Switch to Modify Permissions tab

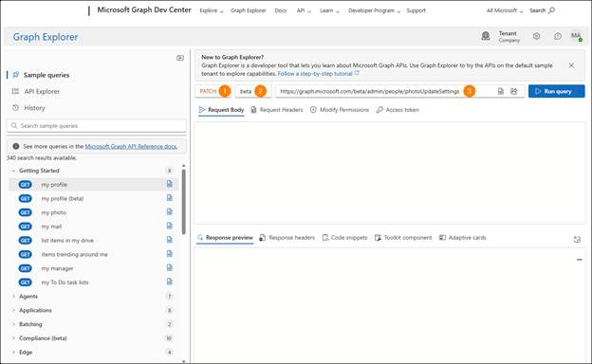click(340, 110)
